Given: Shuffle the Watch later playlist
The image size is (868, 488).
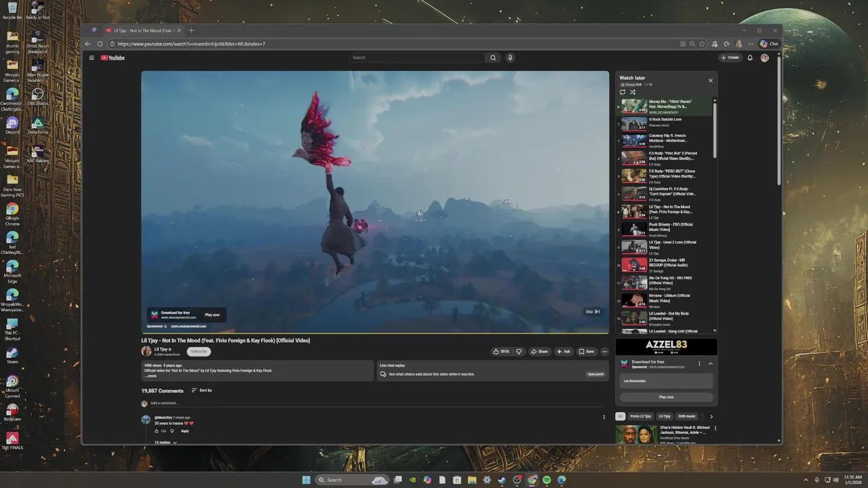Looking at the screenshot, I should 633,92.
